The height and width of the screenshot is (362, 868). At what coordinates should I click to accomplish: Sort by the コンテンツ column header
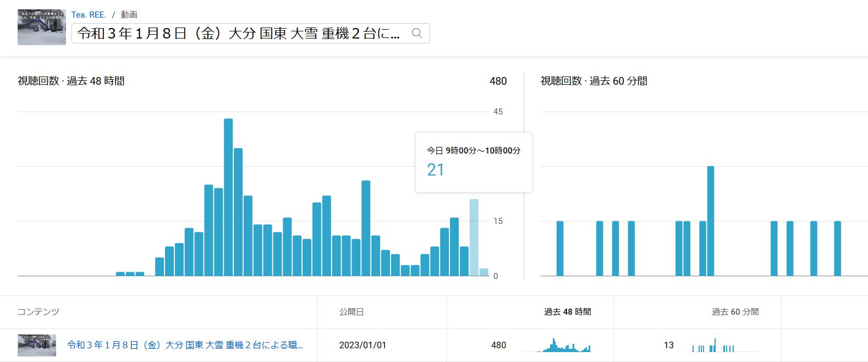tap(39, 312)
